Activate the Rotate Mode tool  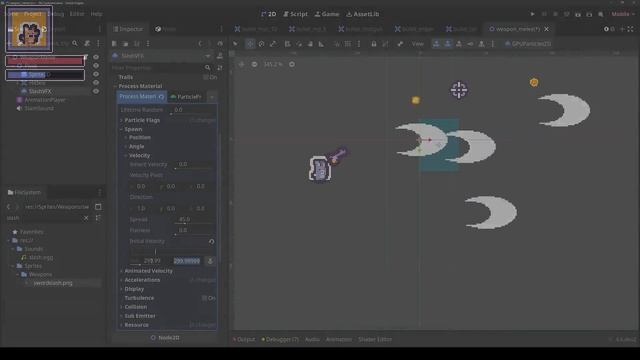(x=261, y=44)
